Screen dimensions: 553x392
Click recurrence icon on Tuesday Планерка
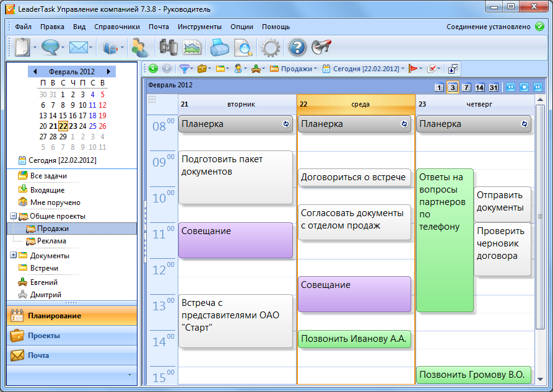[x=286, y=124]
